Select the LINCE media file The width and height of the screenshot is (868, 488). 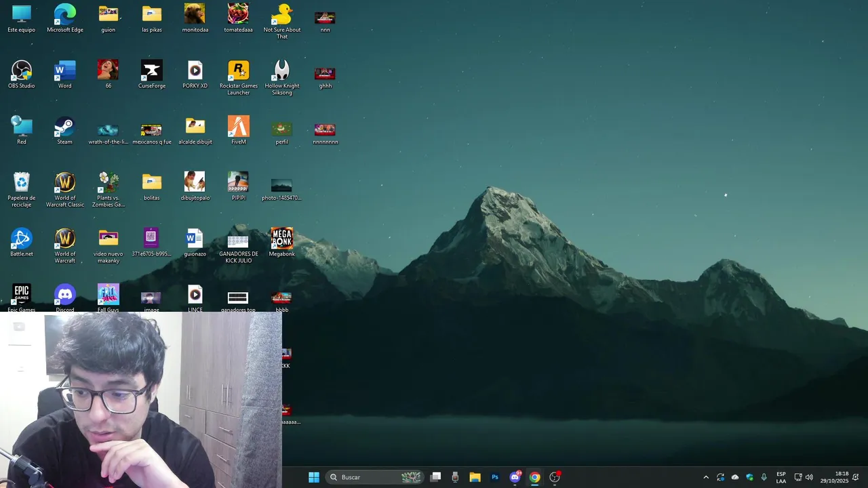coord(195,298)
